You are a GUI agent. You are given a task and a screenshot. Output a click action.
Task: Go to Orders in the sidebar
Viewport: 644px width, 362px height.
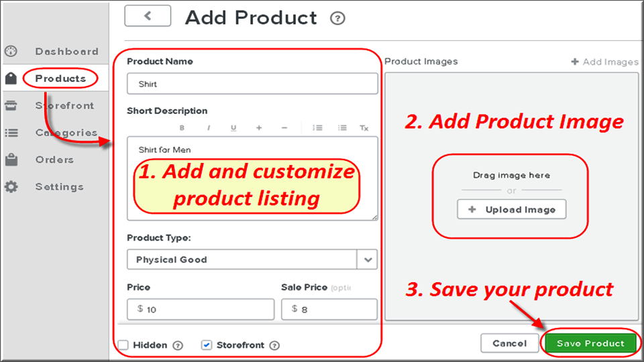point(54,160)
